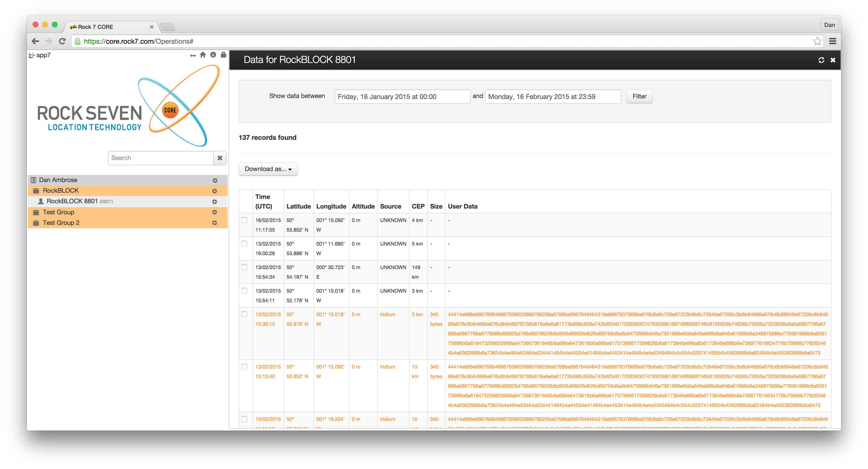Tick the checkbox for 13/02/2015 15:54:34 record

tap(244, 267)
